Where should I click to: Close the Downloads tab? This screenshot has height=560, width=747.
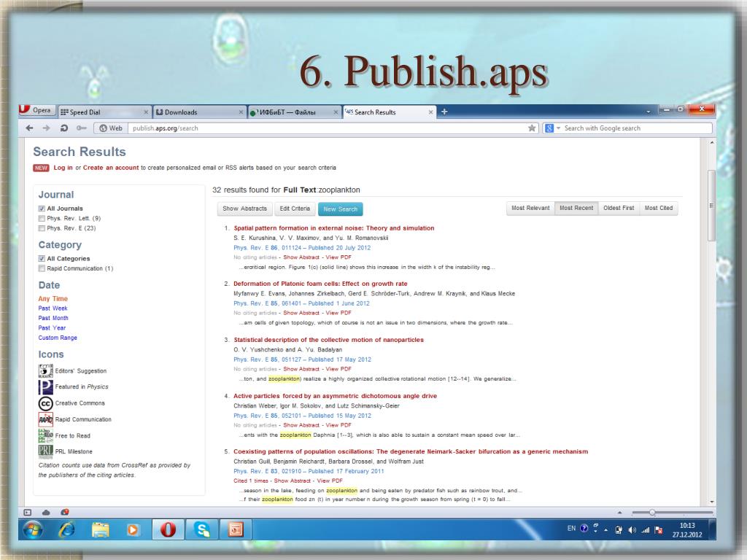pos(241,112)
